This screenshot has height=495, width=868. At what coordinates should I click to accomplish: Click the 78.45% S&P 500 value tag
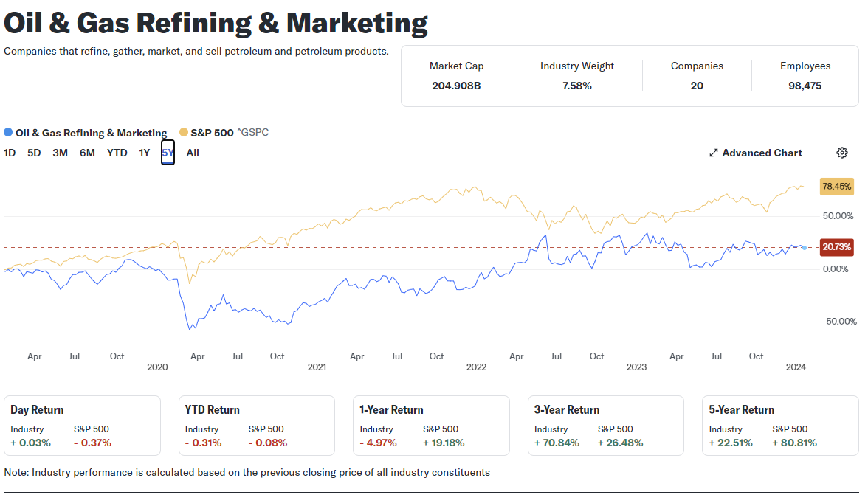(x=837, y=187)
